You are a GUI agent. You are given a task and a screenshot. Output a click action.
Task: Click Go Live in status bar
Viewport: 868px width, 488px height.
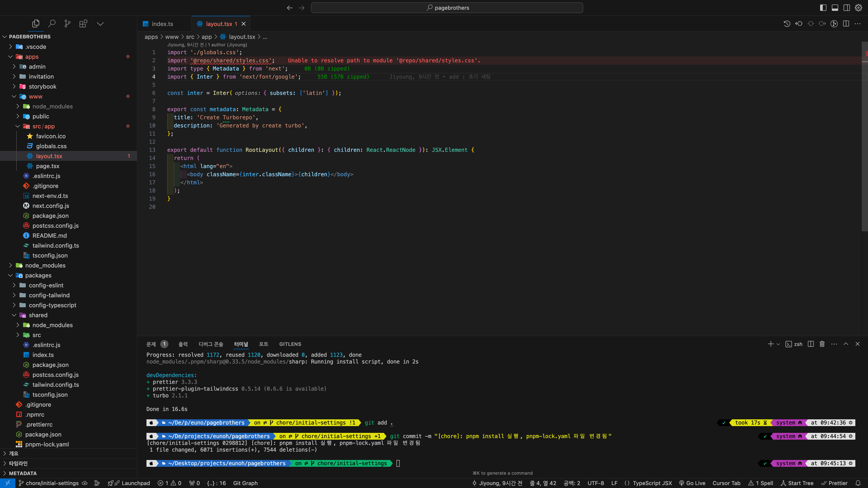point(692,483)
